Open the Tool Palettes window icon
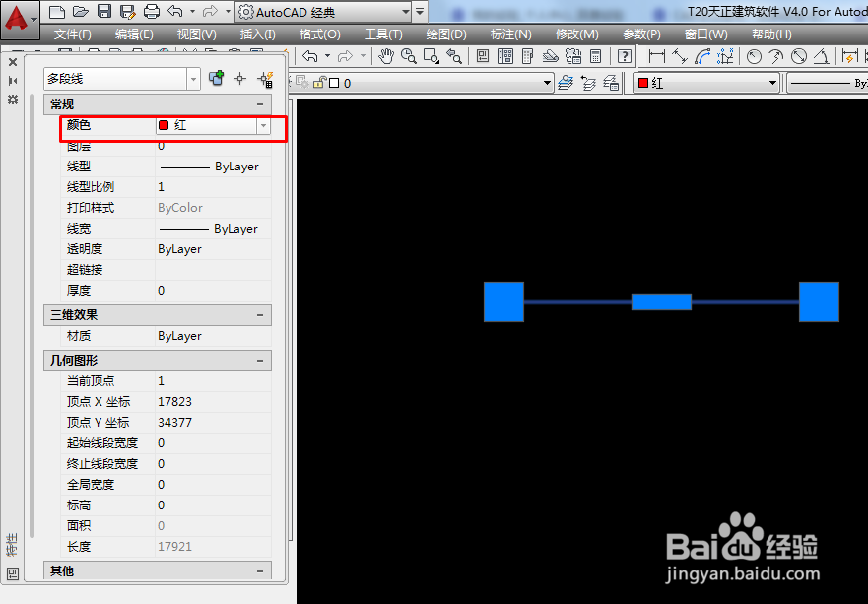The image size is (868, 604). click(527, 56)
